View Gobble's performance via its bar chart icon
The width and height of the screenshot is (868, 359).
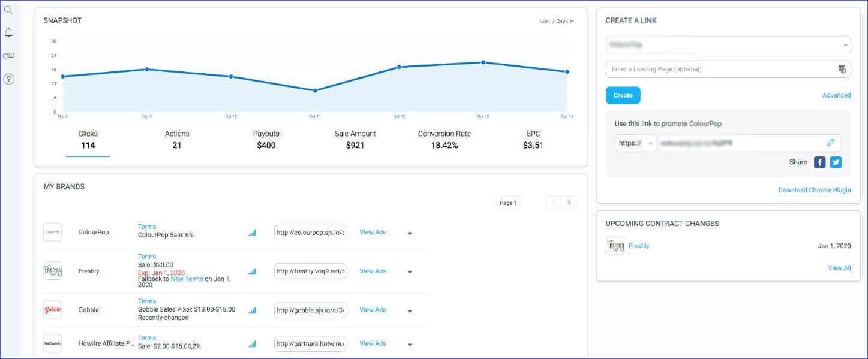point(252,310)
